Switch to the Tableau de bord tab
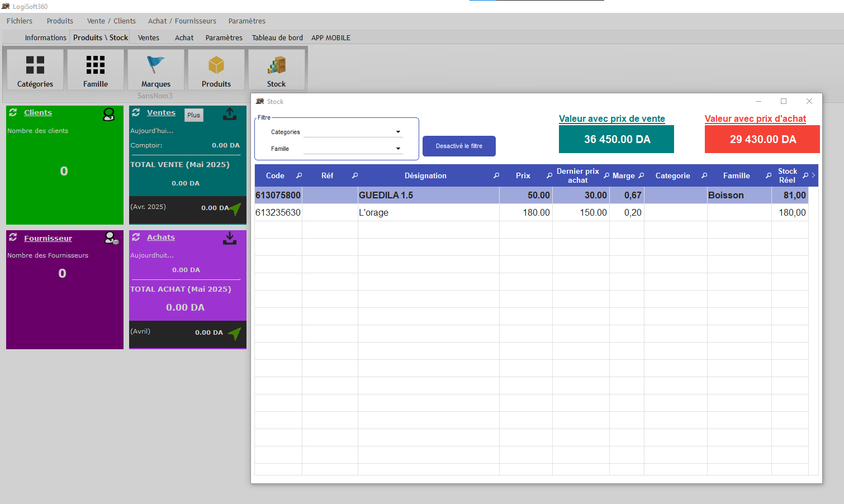The image size is (844, 504). 277,38
